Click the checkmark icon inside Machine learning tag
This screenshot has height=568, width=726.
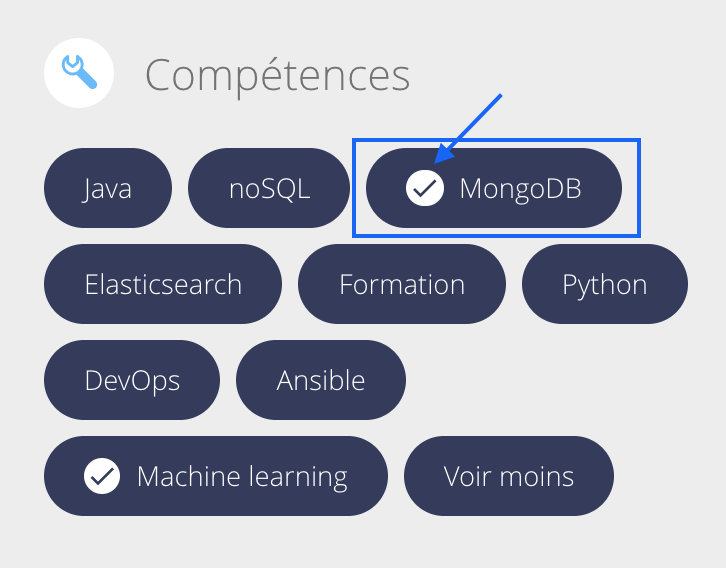[x=102, y=476]
